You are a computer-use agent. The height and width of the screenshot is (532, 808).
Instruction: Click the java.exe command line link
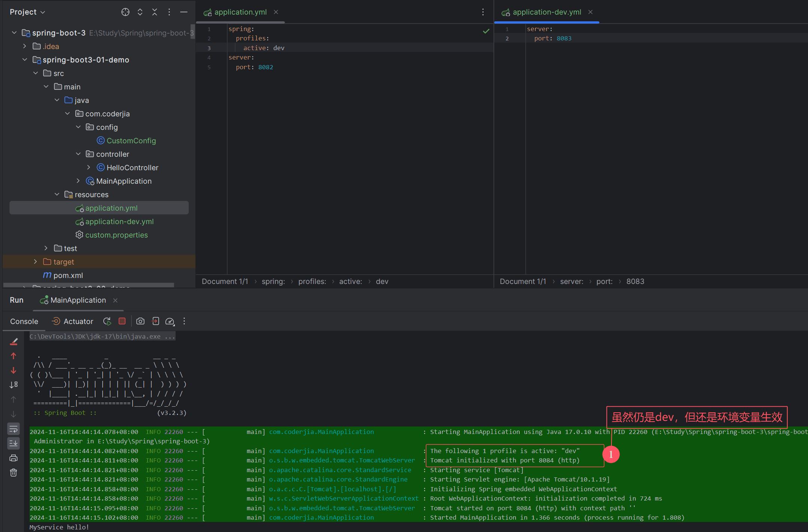click(102, 336)
